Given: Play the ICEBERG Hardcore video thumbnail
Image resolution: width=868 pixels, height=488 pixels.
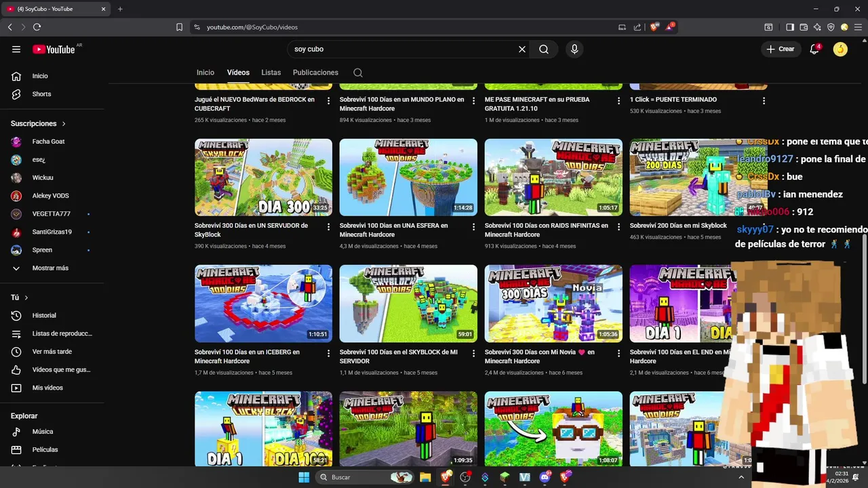Looking at the screenshot, I should point(263,304).
